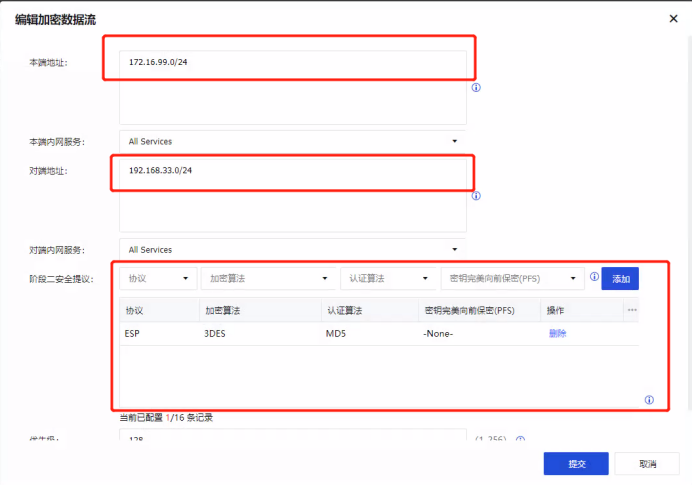
Task: Click info icon next to priority range
Action: [x=520, y=440]
